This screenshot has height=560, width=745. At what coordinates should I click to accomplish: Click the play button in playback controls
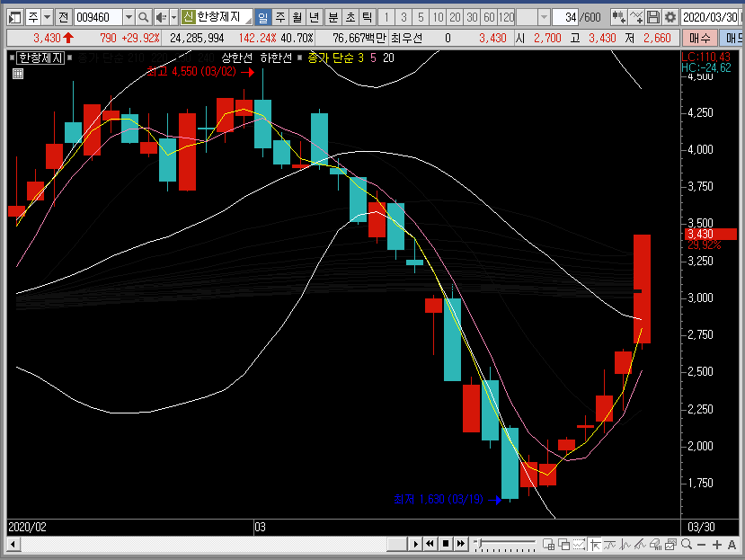(415, 544)
